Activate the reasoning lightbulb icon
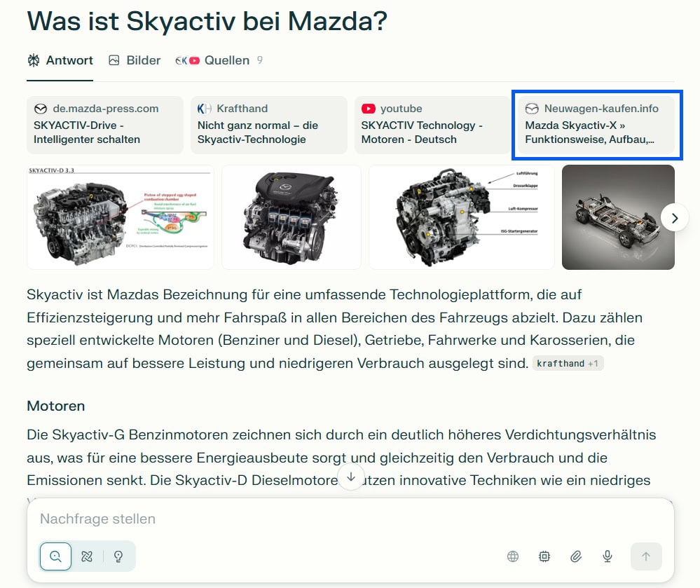700x588 pixels. click(x=118, y=556)
